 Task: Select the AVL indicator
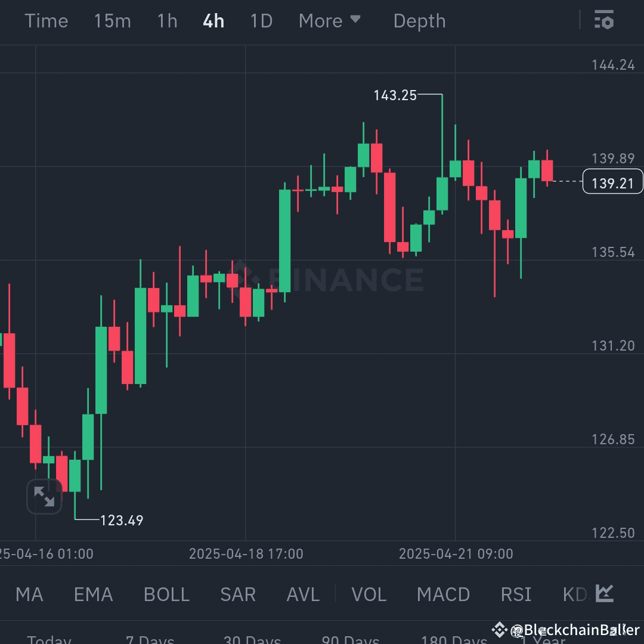coord(303,594)
